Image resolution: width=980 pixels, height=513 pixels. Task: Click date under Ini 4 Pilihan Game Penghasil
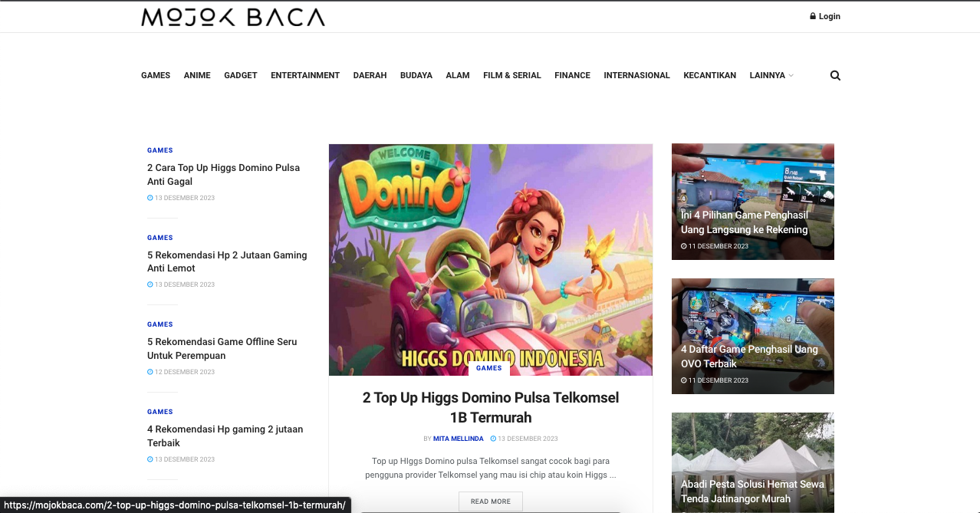715,246
